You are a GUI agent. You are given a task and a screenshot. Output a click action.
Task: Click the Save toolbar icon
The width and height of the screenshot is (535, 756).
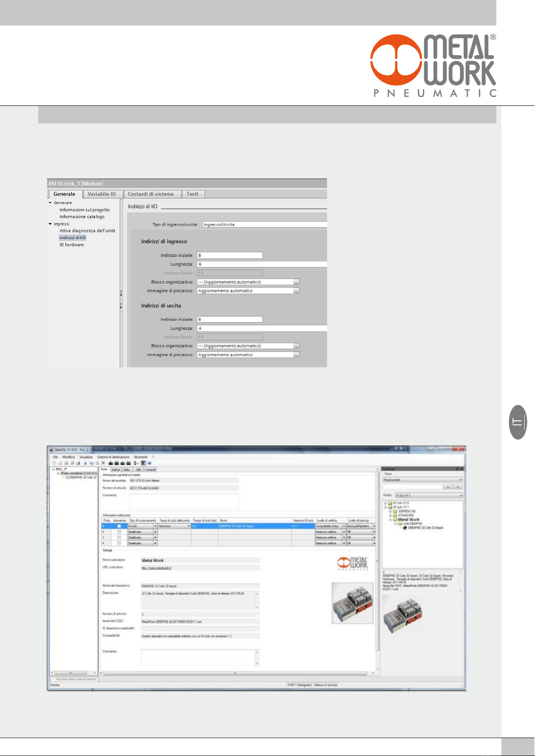66,463
